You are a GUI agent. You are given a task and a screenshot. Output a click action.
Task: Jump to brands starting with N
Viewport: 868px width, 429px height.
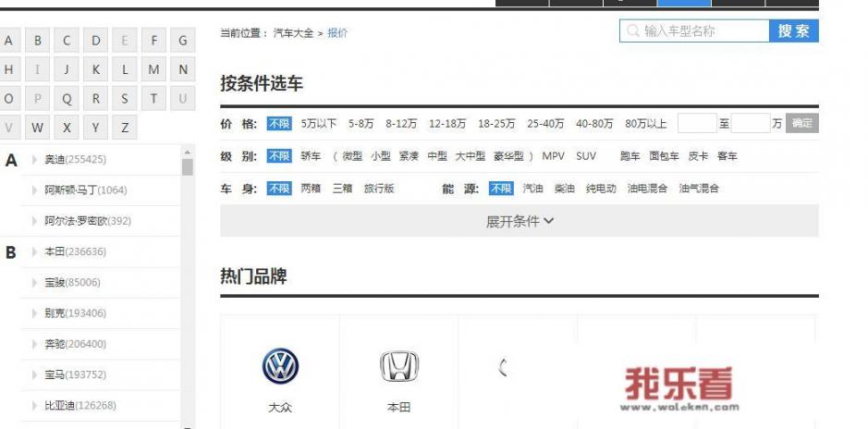click(183, 69)
